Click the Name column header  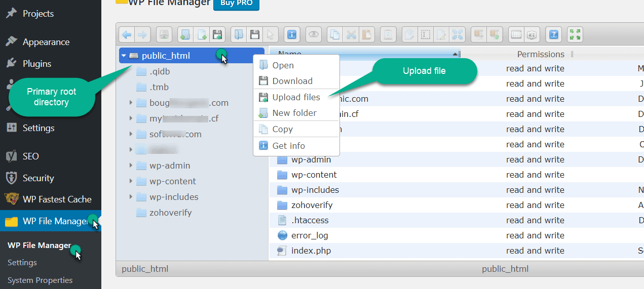tap(290, 53)
